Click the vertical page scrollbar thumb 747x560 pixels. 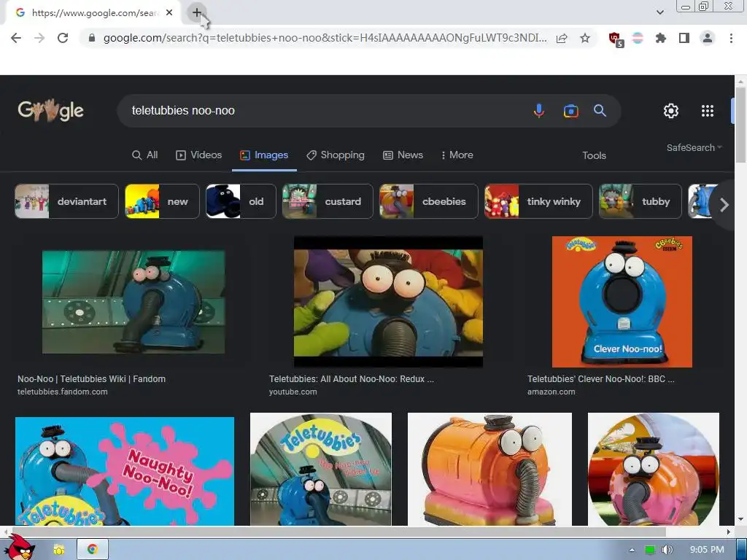(x=741, y=125)
